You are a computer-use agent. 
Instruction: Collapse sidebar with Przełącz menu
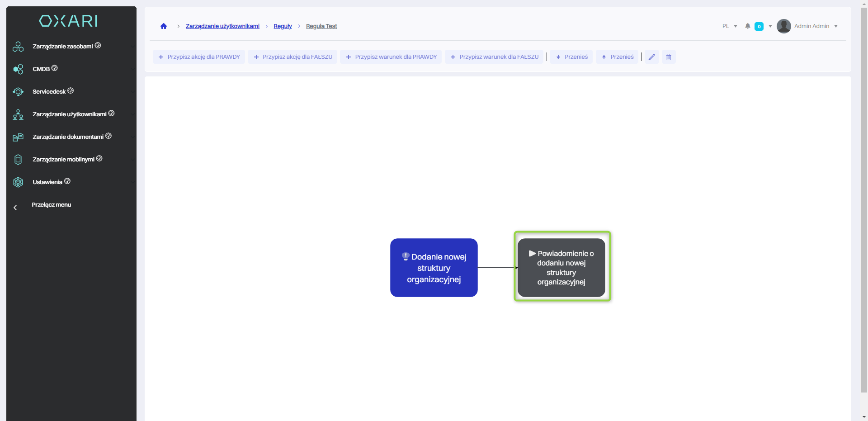pos(51,205)
